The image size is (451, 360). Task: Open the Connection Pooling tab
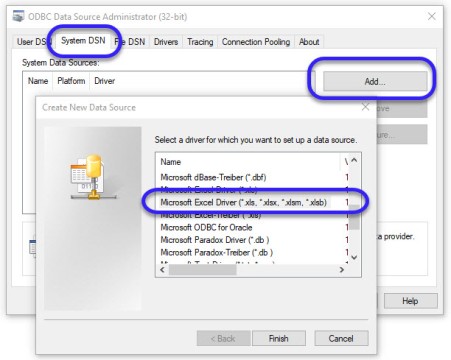click(x=256, y=42)
